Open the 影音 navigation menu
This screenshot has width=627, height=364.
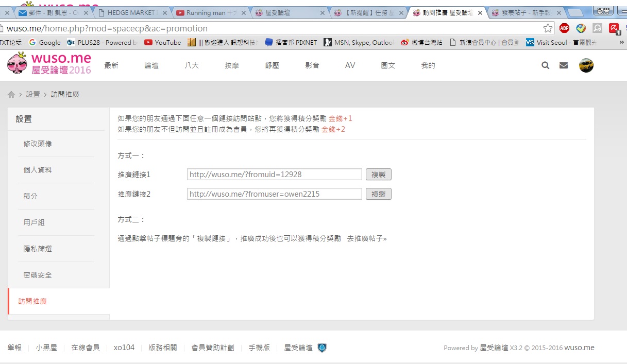[x=312, y=65]
